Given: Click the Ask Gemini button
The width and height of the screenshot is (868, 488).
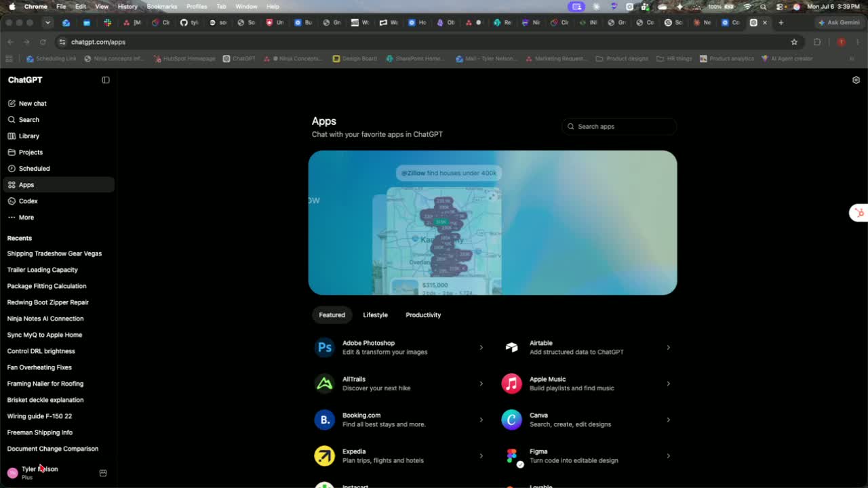Looking at the screenshot, I should (x=839, y=22).
